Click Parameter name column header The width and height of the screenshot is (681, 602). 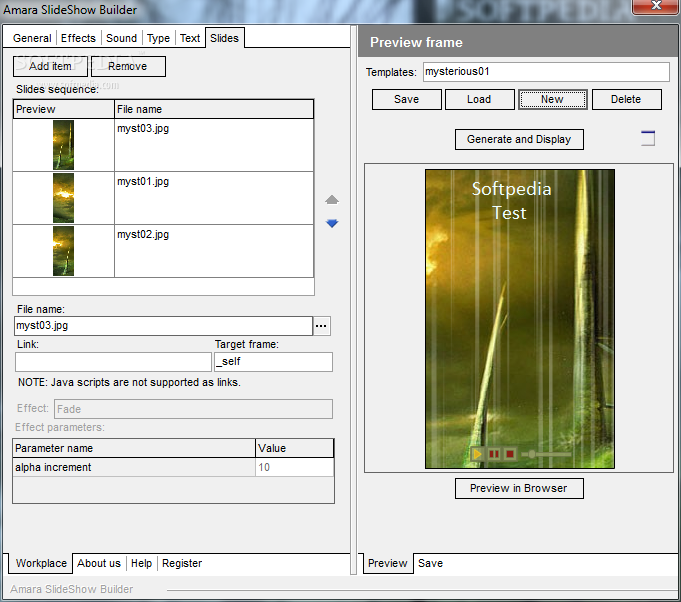[x=134, y=448]
